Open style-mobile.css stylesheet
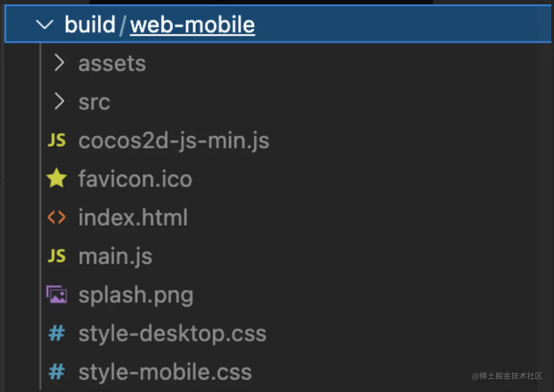This screenshot has height=392, width=554. [x=165, y=371]
